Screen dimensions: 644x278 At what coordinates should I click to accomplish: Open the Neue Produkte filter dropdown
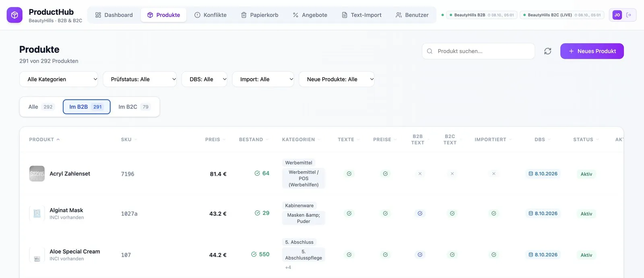337,79
